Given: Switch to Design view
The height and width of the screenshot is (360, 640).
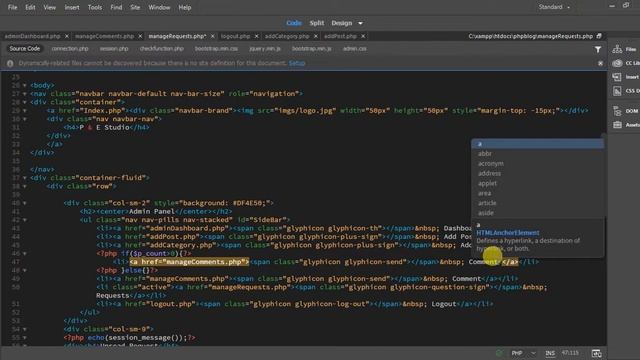Looking at the screenshot, I should (342, 23).
